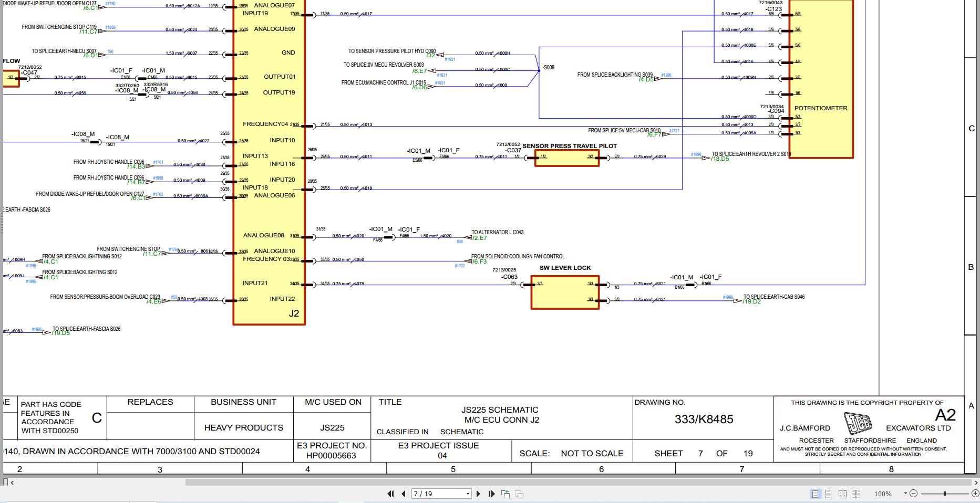Click the 100% zoom level display

tap(883, 494)
